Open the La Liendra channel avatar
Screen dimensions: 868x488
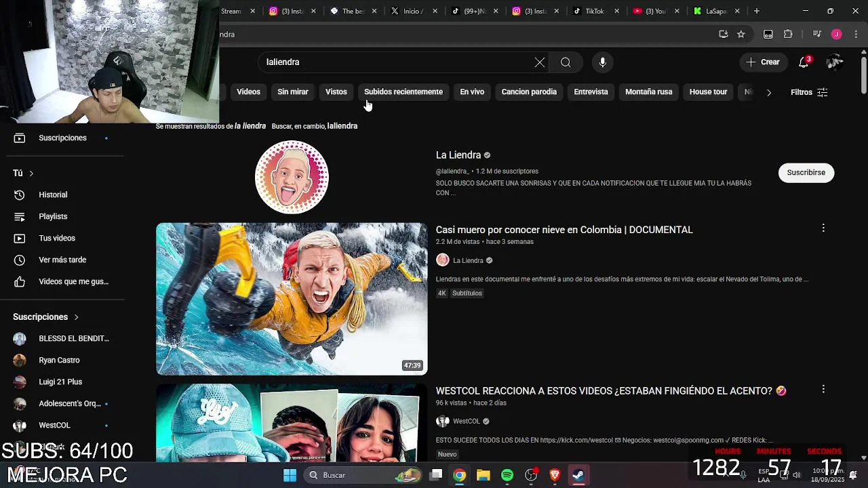pyautogui.click(x=292, y=177)
